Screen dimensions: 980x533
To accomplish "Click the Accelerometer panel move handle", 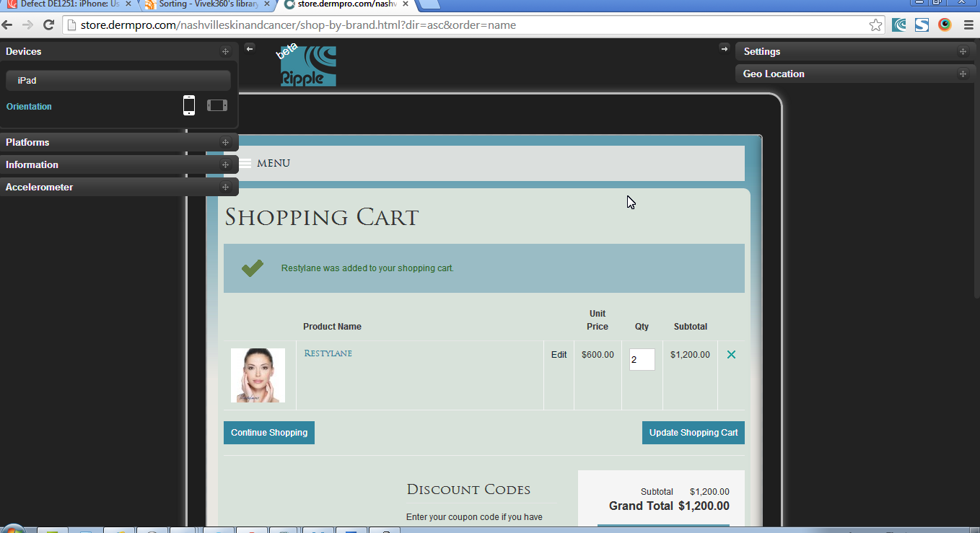I will pyautogui.click(x=225, y=188).
